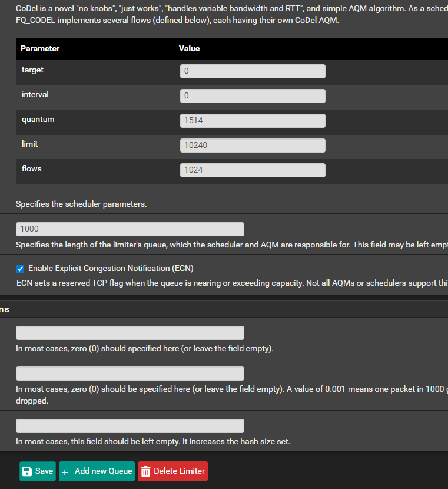
Task: Click the Parameter column header
Action: (x=40, y=49)
